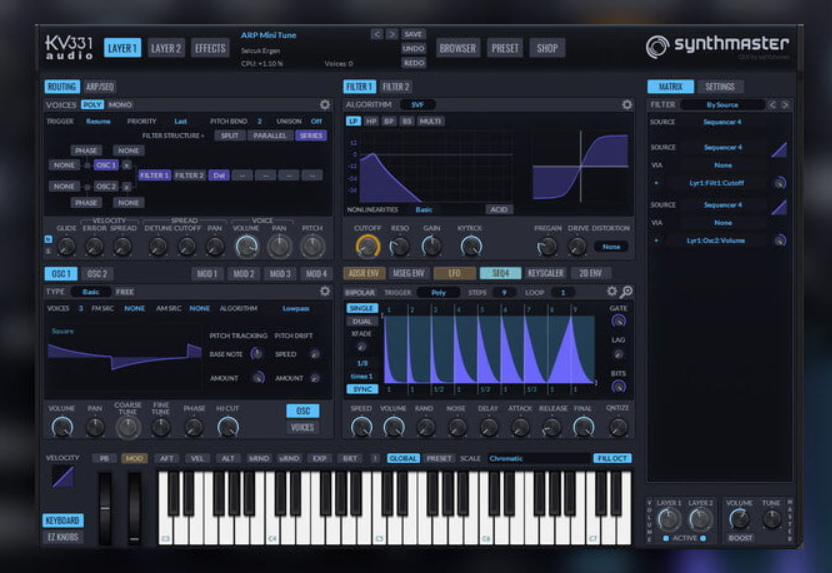Switch voices mode to MONO

(120, 105)
